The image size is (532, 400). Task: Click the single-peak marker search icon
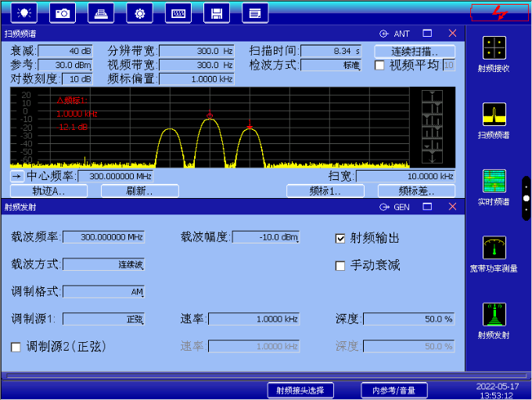[x=432, y=95]
